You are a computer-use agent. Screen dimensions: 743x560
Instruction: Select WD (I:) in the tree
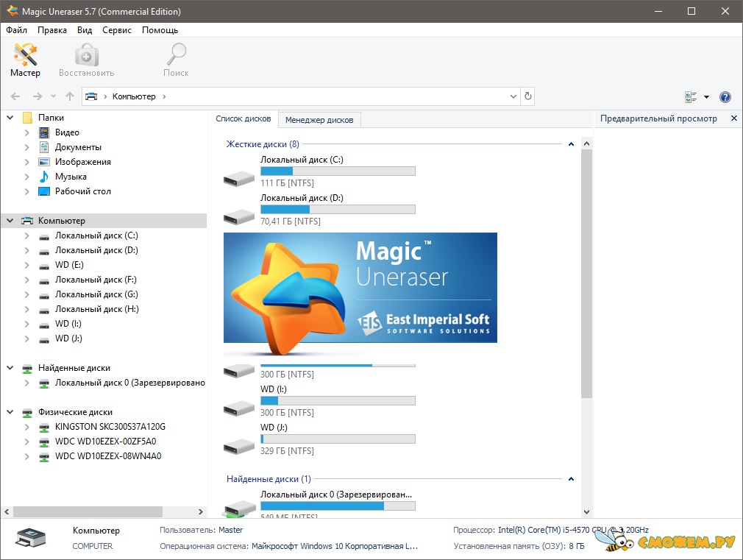click(x=68, y=323)
